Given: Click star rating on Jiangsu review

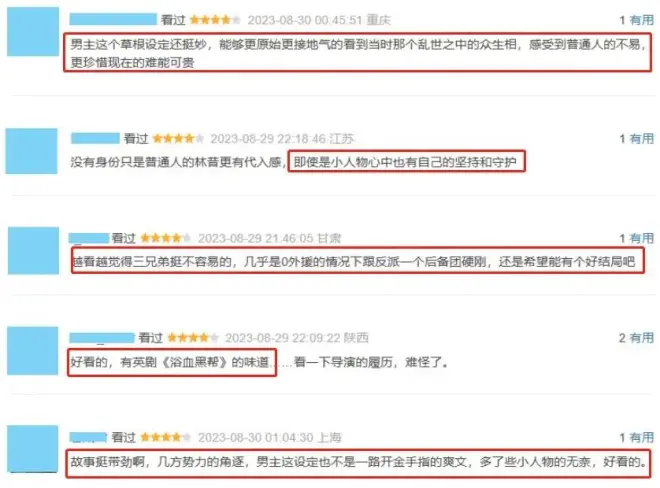Looking at the screenshot, I should (178, 139).
